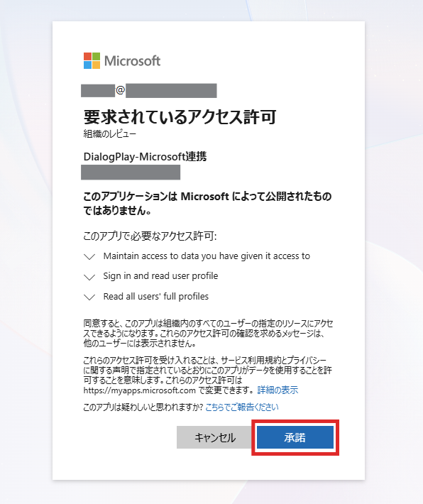Click the Microsoft four-square logo
The image size is (423, 504).
coord(92,61)
